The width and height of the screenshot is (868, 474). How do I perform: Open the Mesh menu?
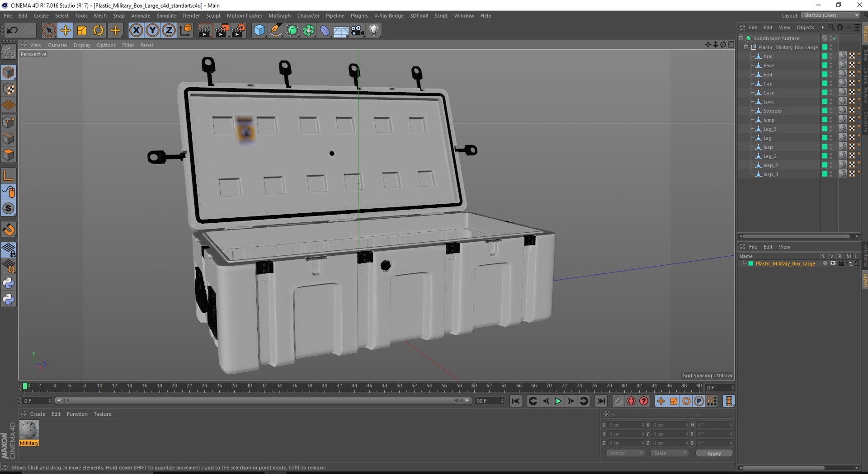click(100, 15)
